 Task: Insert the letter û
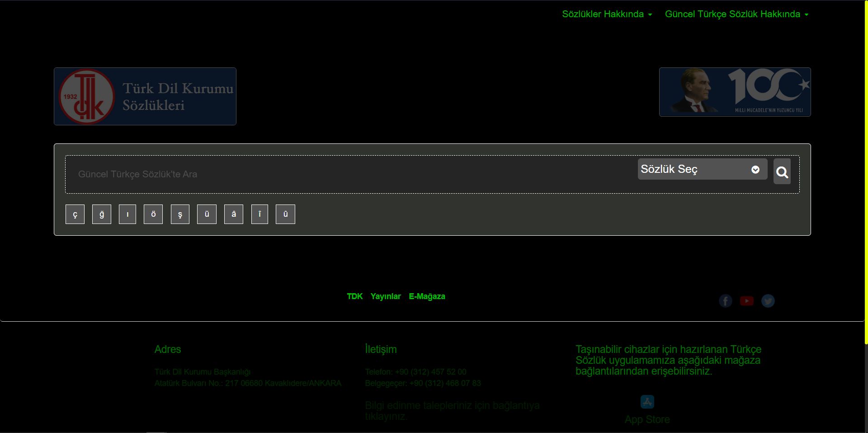click(285, 214)
